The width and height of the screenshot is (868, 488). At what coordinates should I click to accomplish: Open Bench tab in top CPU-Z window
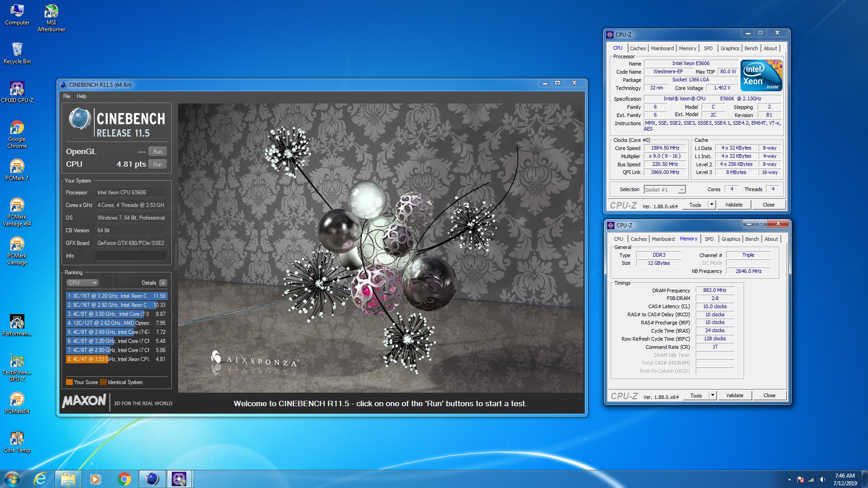tap(751, 48)
